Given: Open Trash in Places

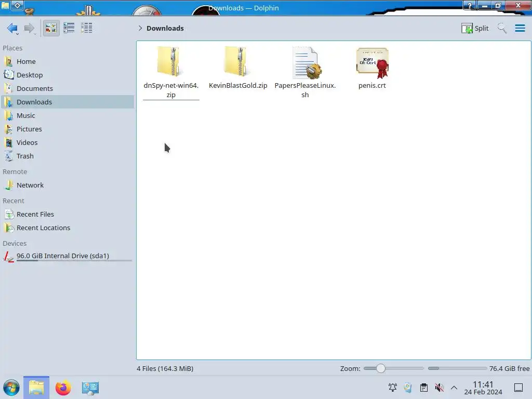Looking at the screenshot, I should coord(68,156).
